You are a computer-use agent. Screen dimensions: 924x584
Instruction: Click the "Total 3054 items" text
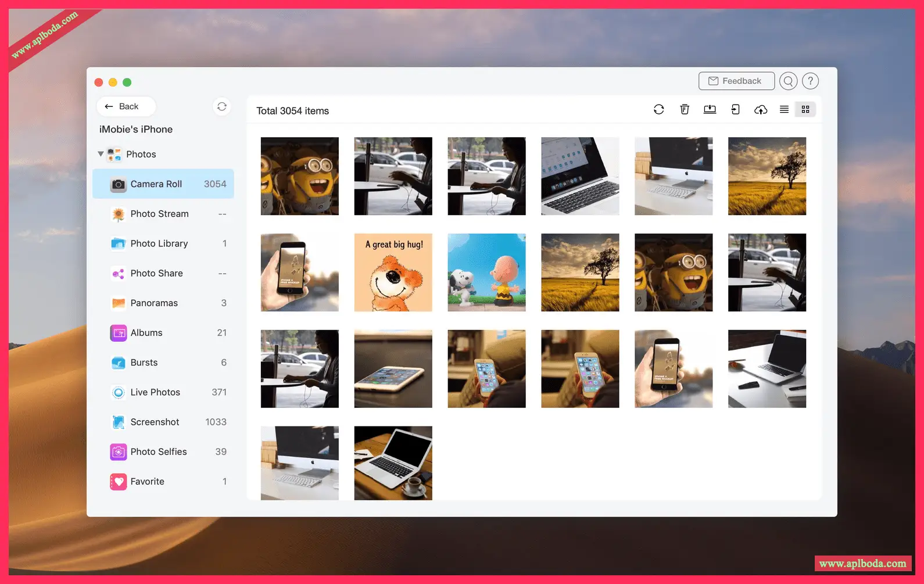tap(293, 111)
